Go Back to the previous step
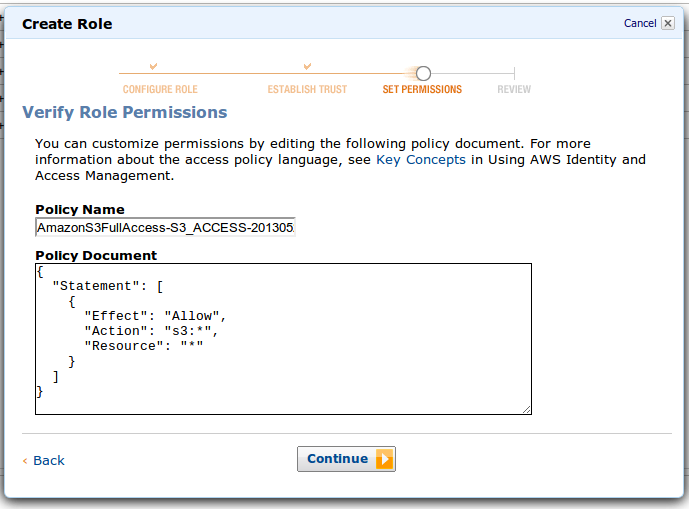Image resolution: width=689 pixels, height=509 pixels. [x=48, y=461]
